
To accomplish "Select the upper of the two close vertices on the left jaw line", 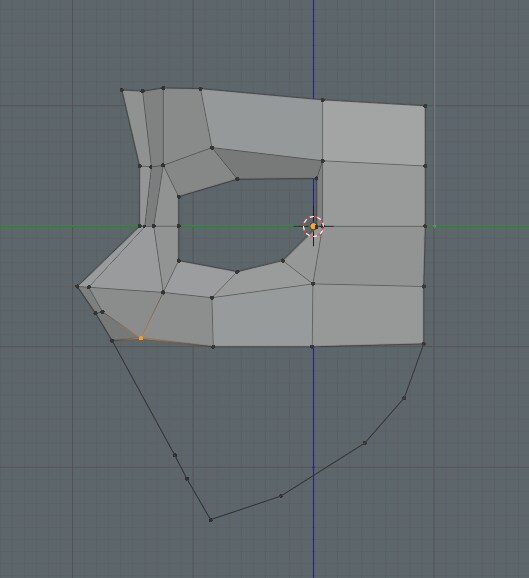I will coord(175,455).
